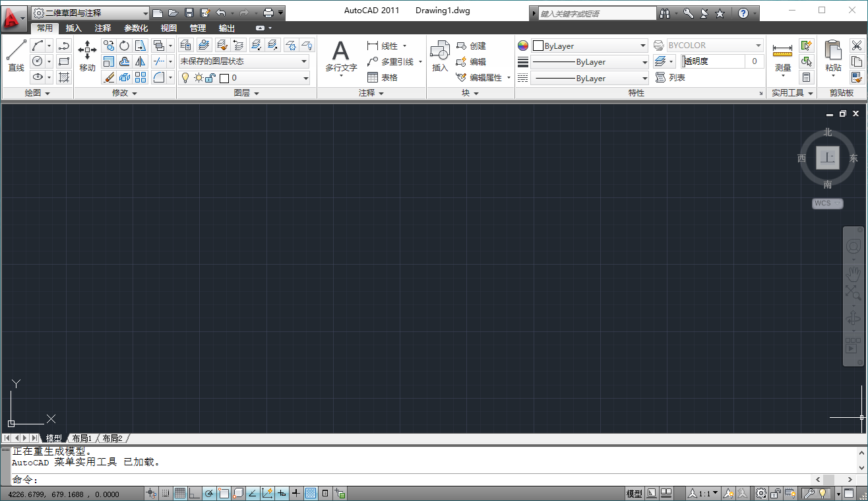This screenshot has width=868, height=501.
Task: Switch to the 插入 ribbon tab
Action: [x=73, y=28]
